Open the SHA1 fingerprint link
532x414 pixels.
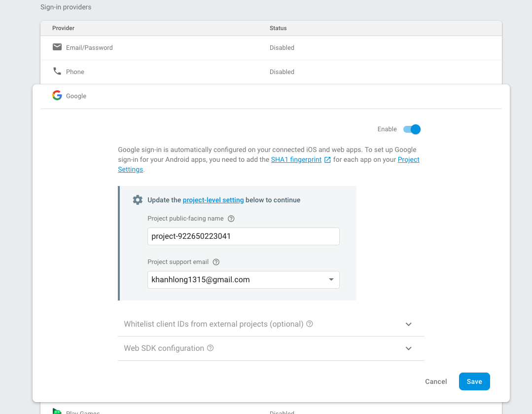pyautogui.click(x=296, y=160)
